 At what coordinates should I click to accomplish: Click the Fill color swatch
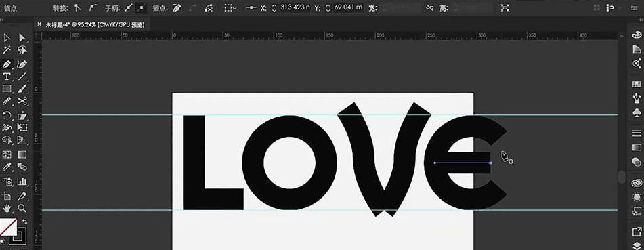[8, 227]
